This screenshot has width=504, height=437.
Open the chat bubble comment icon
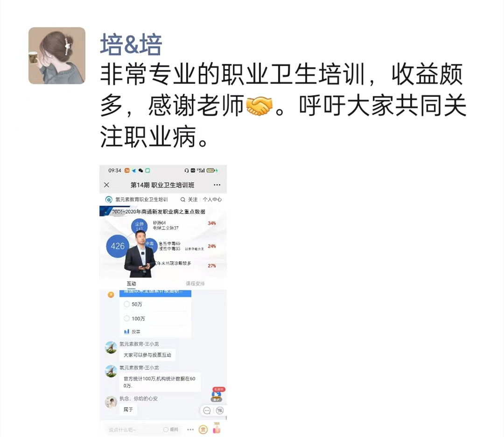(207, 410)
